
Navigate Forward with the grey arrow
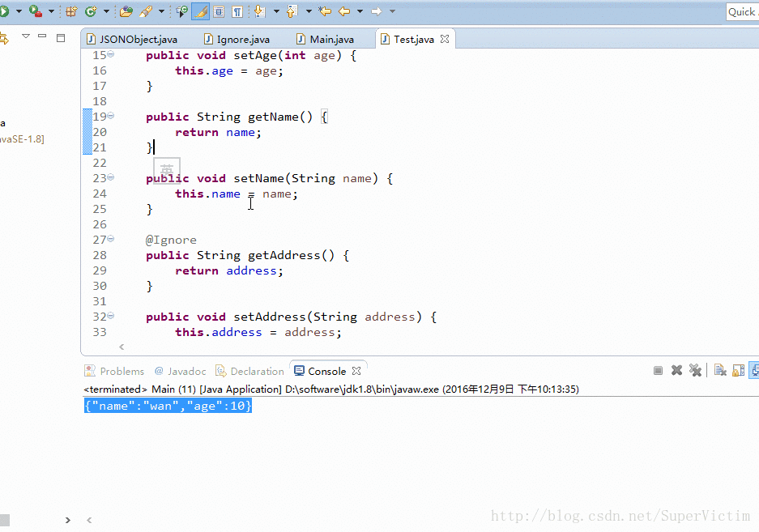(x=377, y=11)
